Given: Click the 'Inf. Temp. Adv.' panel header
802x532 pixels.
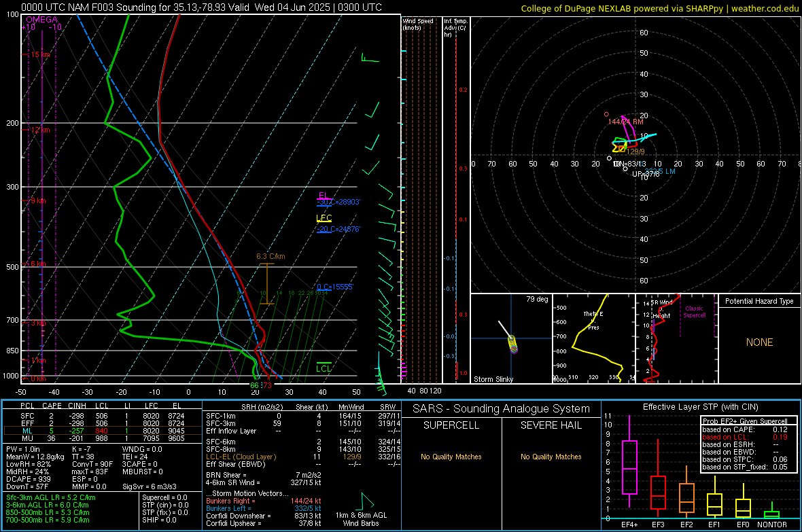Looking at the screenshot, I should click(x=455, y=28).
